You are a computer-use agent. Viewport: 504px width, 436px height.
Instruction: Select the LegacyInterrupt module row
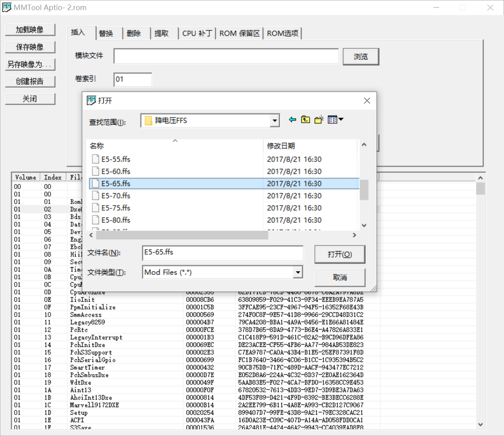click(244, 337)
